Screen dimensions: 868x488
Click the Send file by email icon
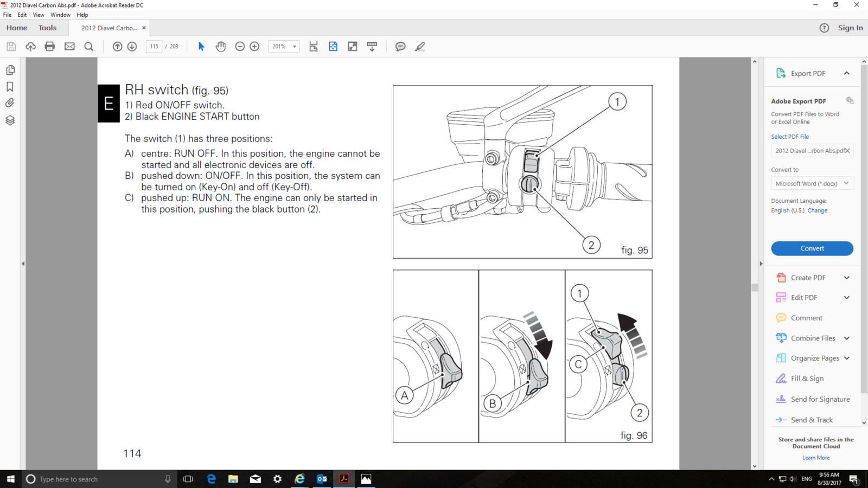point(69,47)
